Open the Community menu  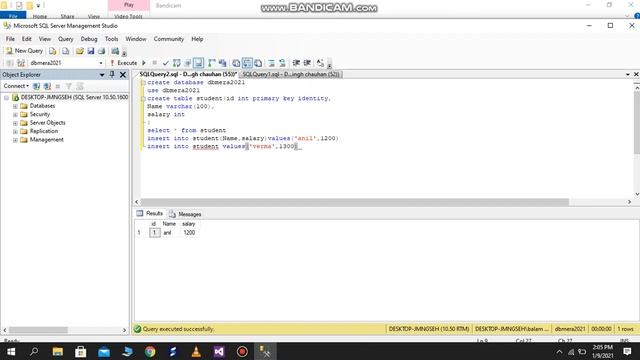point(169,39)
